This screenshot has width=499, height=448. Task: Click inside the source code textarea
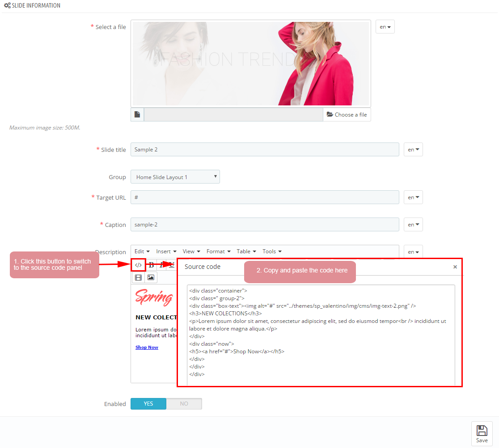pos(321,335)
